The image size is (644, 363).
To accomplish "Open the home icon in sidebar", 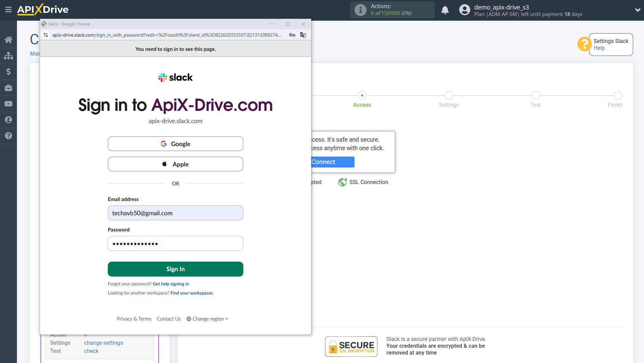I will [8, 40].
